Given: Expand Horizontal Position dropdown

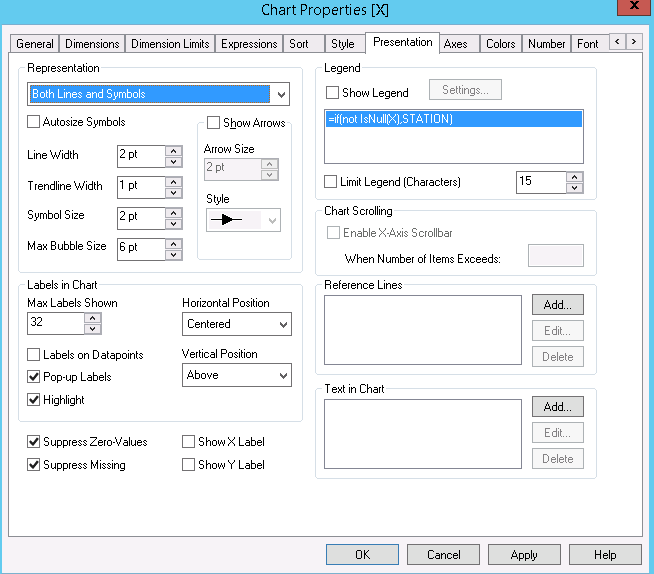Looking at the screenshot, I should [x=283, y=324].
